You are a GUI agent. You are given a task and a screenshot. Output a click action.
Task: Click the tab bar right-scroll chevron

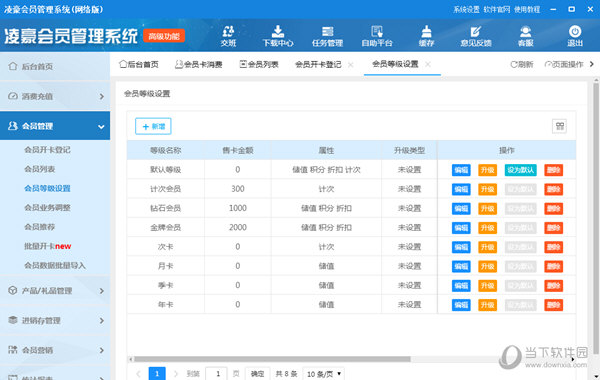pyautogui.click(x=592, y=64)
